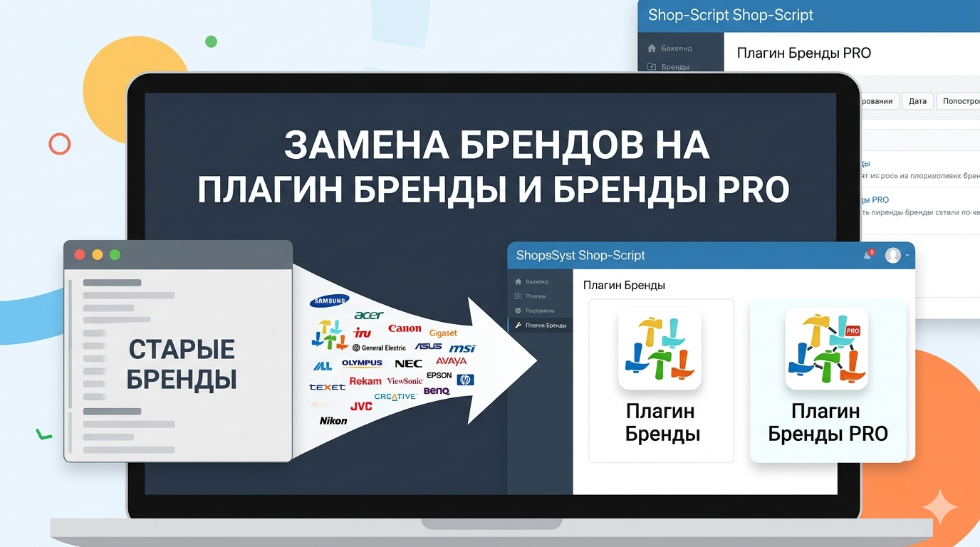Click the СТАРЫЕ БРЕНДЫ label
The height and width of the screenshot is (547, 980).
[x=182, y=364]
